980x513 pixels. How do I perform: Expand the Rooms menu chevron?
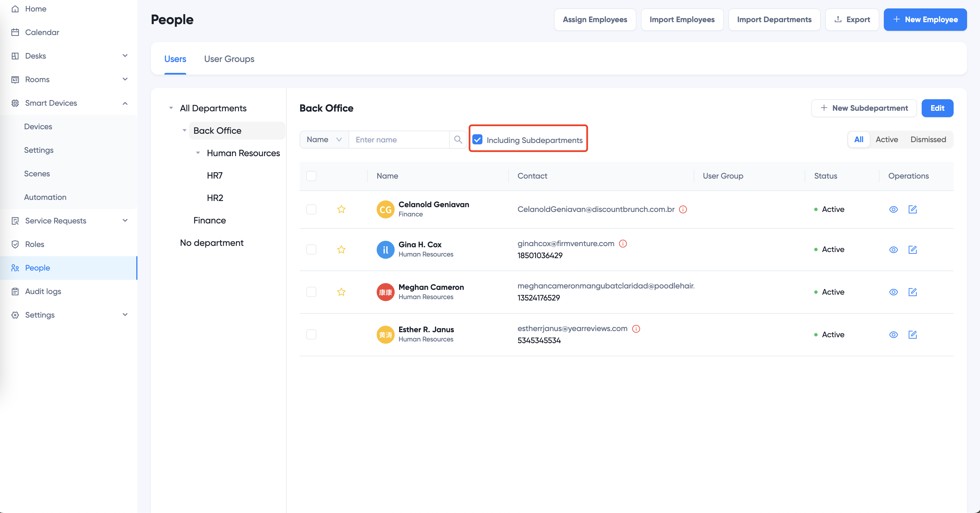tap(125, 80)
